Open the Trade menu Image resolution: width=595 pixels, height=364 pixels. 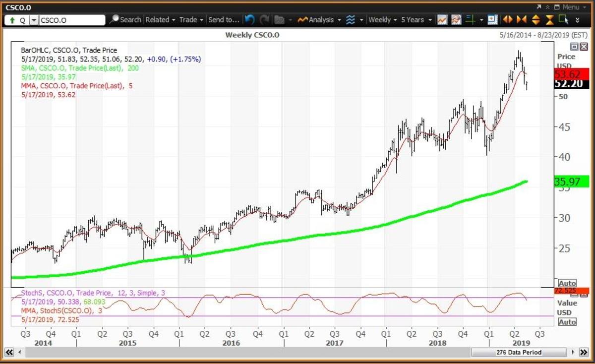(x=191, y=20)
